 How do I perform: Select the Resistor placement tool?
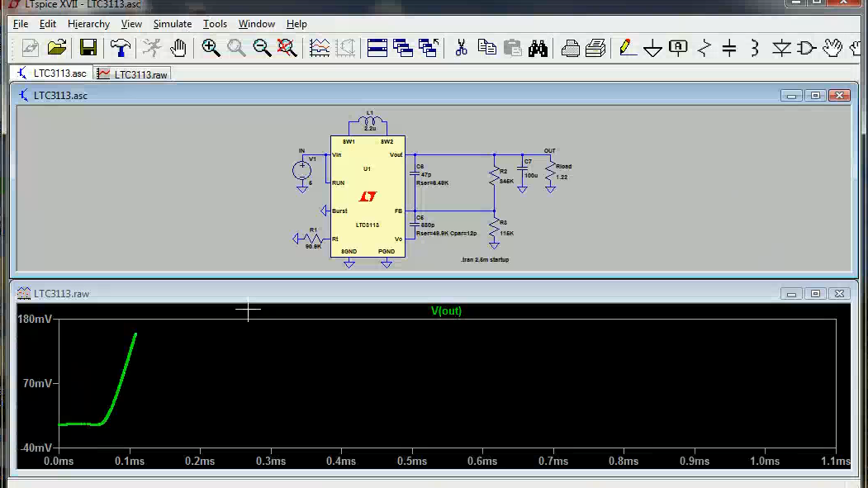(704, 48)
